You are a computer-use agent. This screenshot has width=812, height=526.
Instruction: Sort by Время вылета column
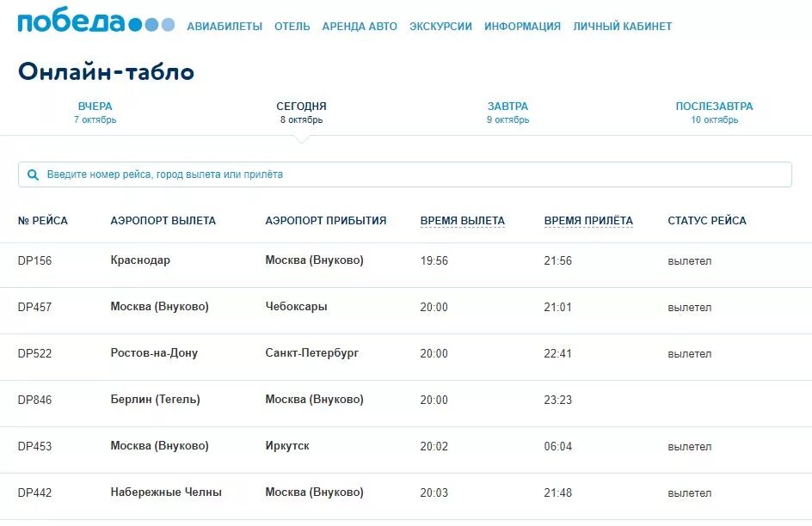click(463, 221)
